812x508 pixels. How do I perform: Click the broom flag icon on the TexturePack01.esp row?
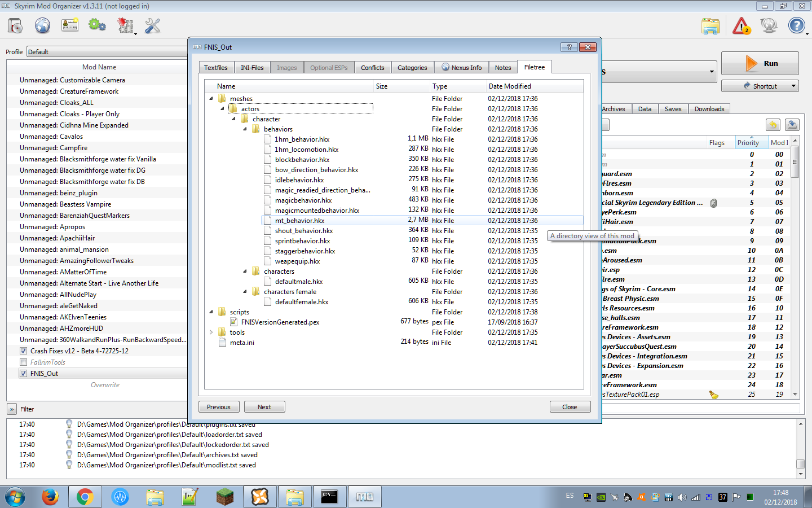[714, 395]
